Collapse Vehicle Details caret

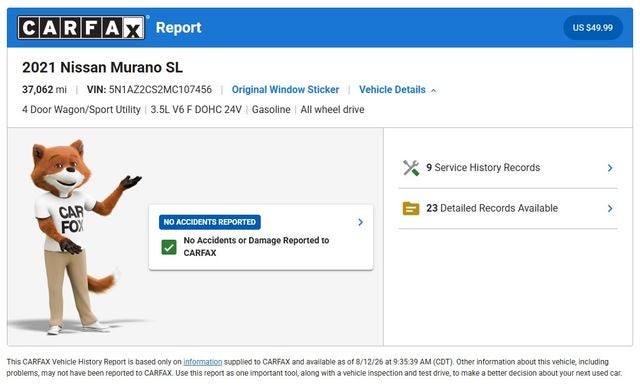point(433,90)
